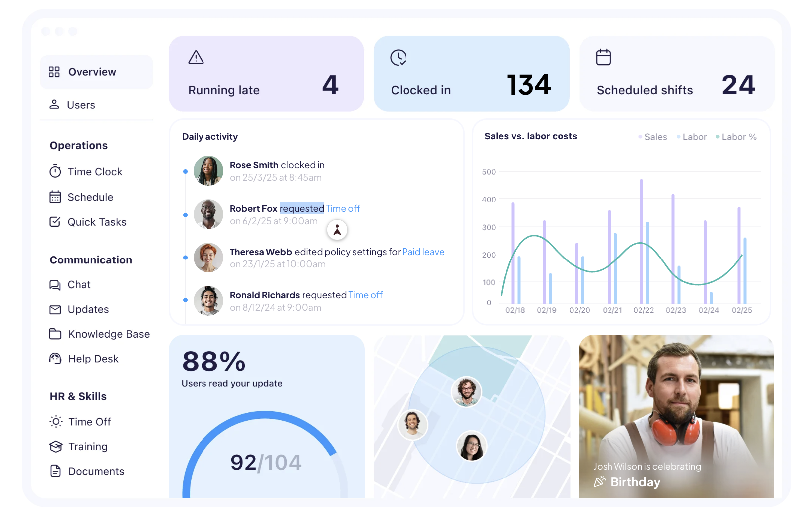Click the Birthday party popper icon
This screenshot has width=812, height=519.
[600, 482]
